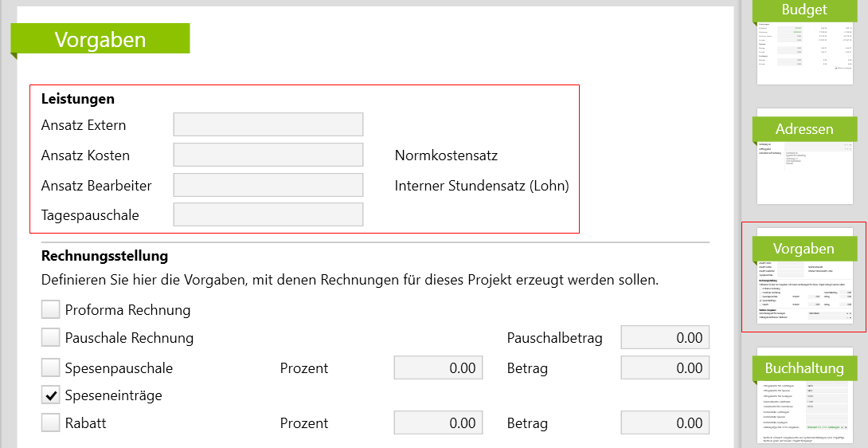The width and height of the screenshot is (868, 448).
Task: Select the Ansatz Bearbeiter input field
Action: click(268, 185)
